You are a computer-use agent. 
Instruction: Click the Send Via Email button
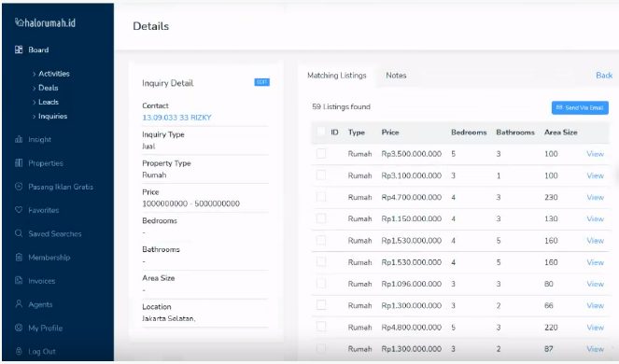(580, 107)
